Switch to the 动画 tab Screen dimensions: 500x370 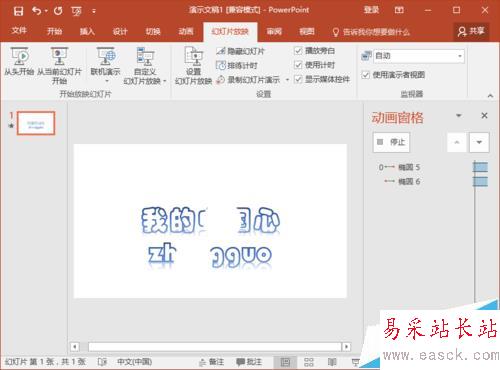186,32
